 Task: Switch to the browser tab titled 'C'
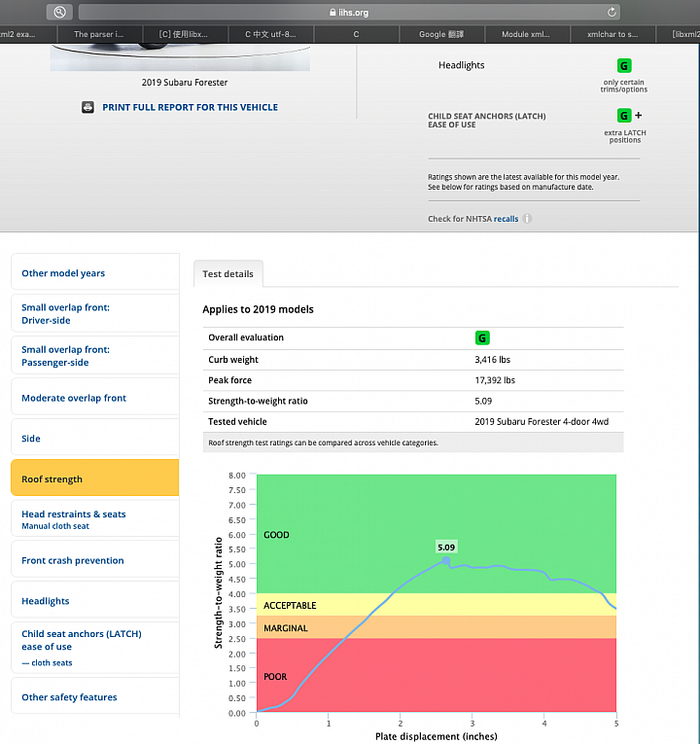(x=356, y=34)
